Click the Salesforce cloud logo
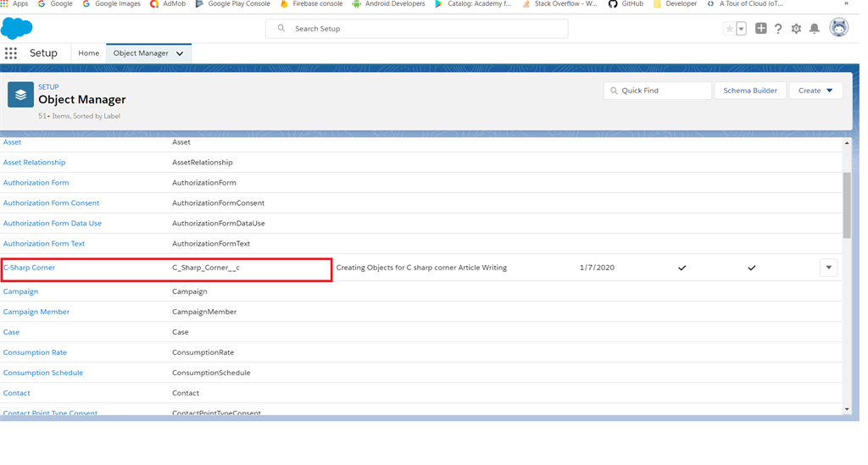 (x=17, y=28)
